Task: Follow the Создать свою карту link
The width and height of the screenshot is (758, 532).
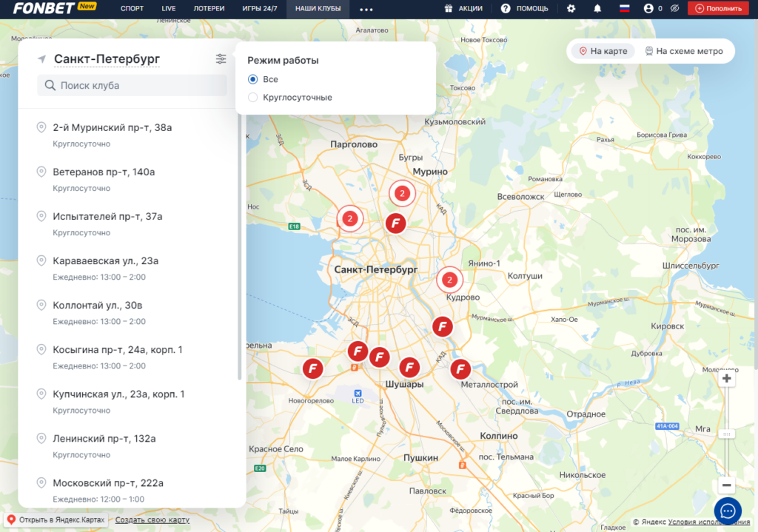Action: [x=152, y=520]
